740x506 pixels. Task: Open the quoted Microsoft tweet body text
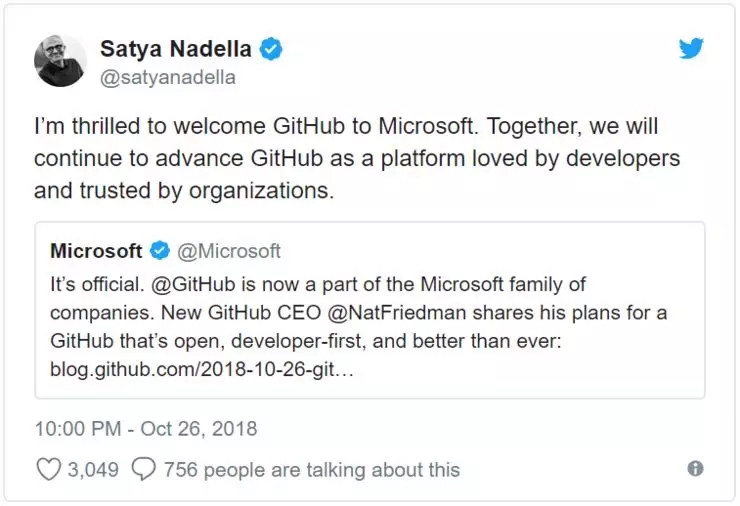(359, 327)
